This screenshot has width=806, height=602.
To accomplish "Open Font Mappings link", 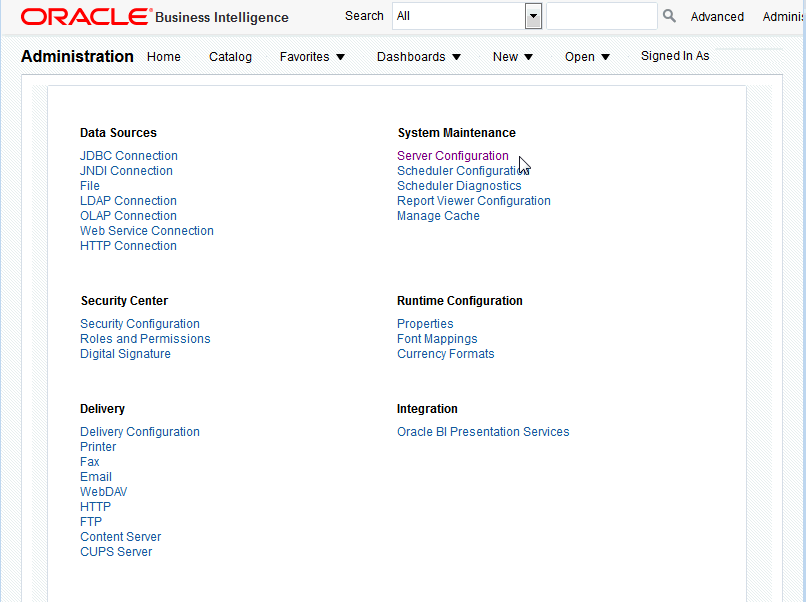I will pyautogui.click(x=437, y=339).
